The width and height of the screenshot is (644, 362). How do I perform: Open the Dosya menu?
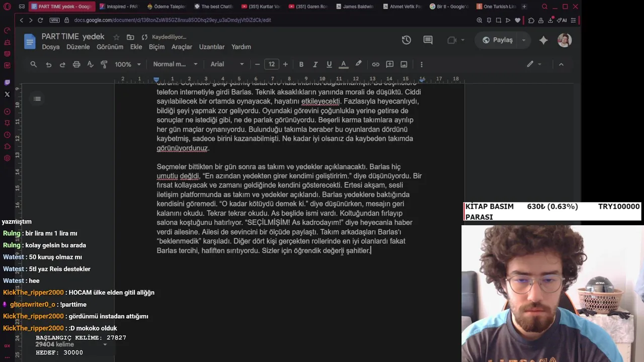51,47
